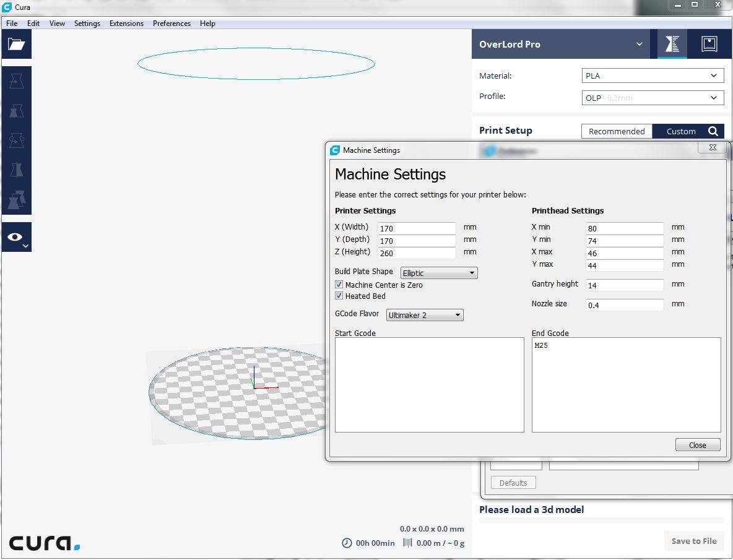The width and height of the screenshot is (733, 560).
Task: Switch to the Monitor stage icon
Action: pos(709,44)
